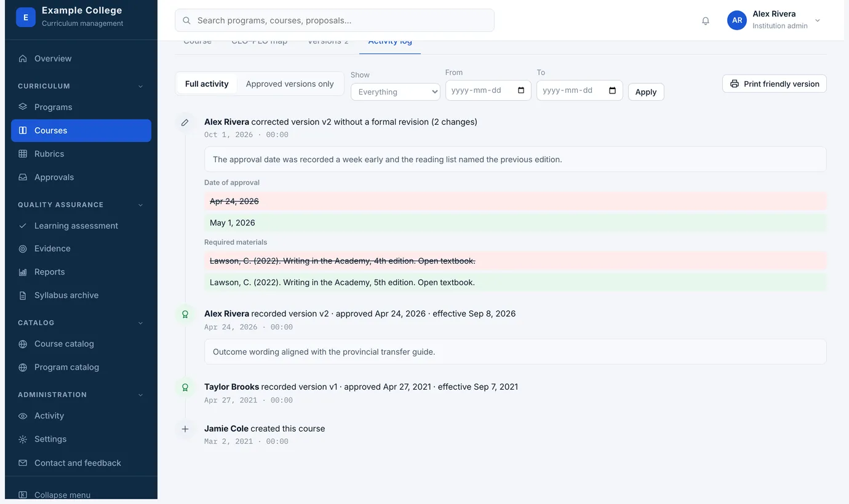Click the search magnifier icon

(x=186, y=20)
